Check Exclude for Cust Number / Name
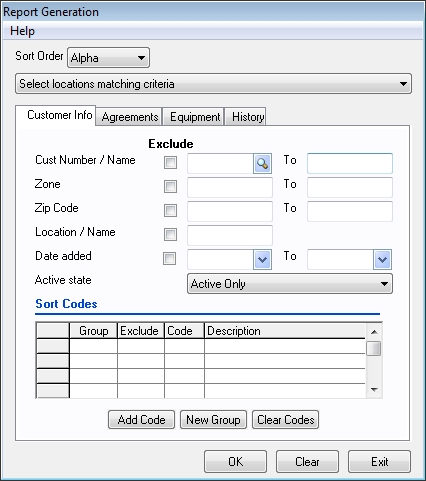 tap(170, 163)
